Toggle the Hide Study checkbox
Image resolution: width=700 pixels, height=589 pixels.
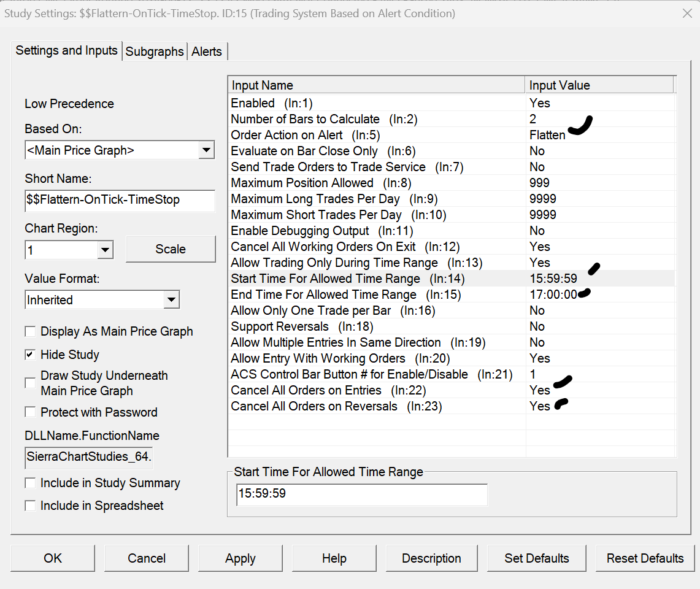click(x=30, y=355)
